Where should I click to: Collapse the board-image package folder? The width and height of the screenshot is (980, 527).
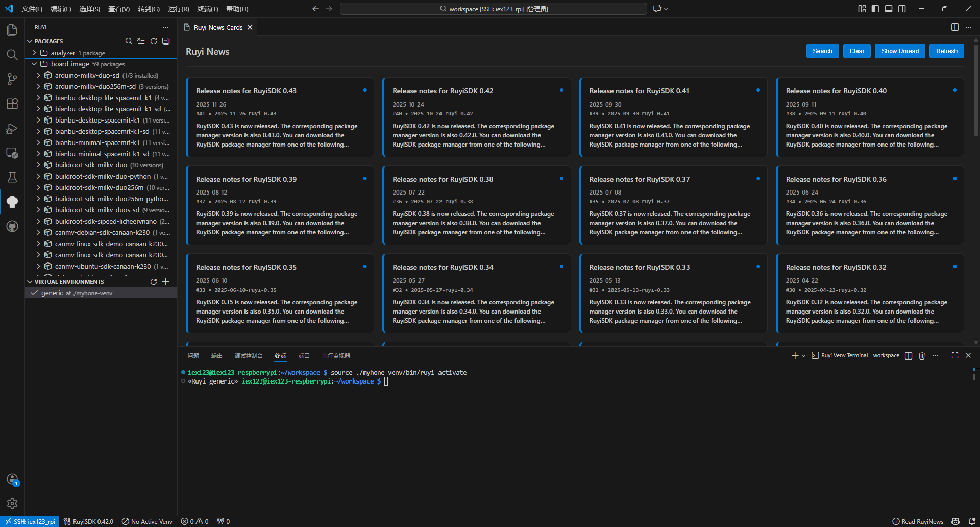(34, 64)
